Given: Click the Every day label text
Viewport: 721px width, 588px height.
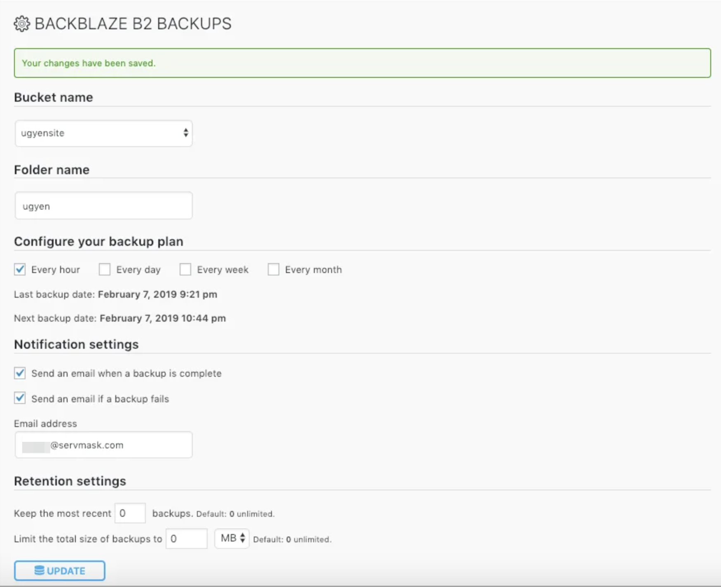Looking at the screenshot, I should tap(138, 270).
